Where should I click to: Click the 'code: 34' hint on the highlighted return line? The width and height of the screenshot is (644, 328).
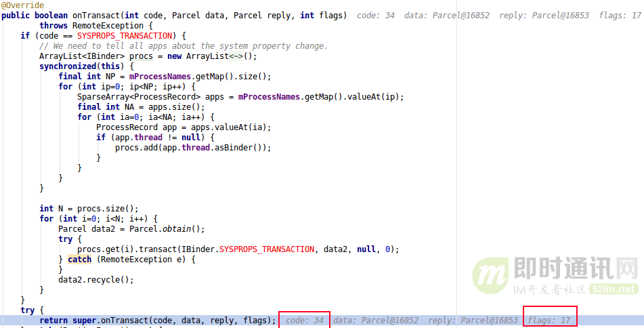pyautogui.click(x=304, y=321)
